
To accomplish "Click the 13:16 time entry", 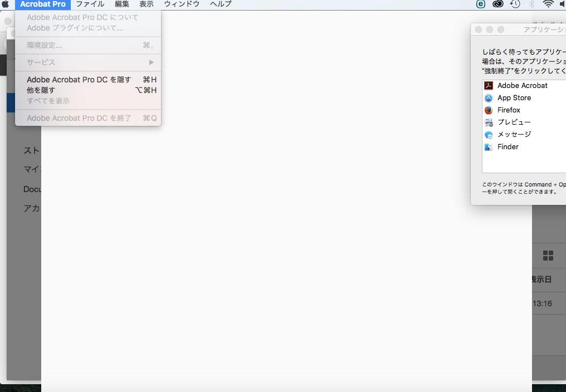I will coord(542,303).
